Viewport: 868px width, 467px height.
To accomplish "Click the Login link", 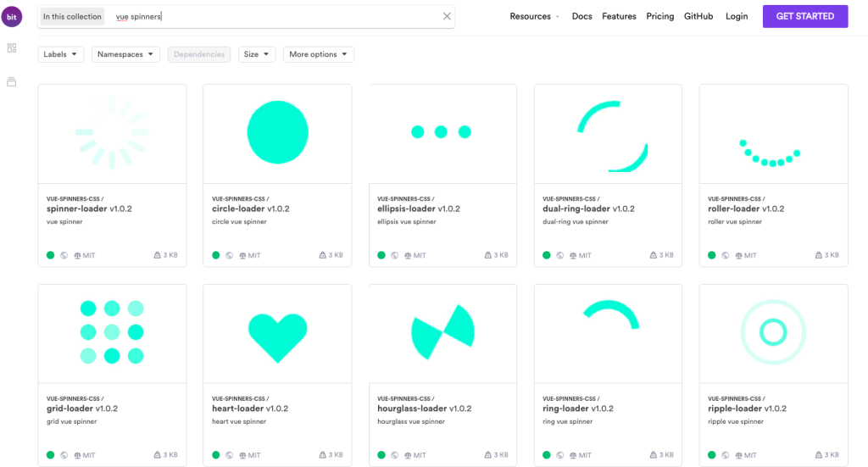I will (737, 16).
